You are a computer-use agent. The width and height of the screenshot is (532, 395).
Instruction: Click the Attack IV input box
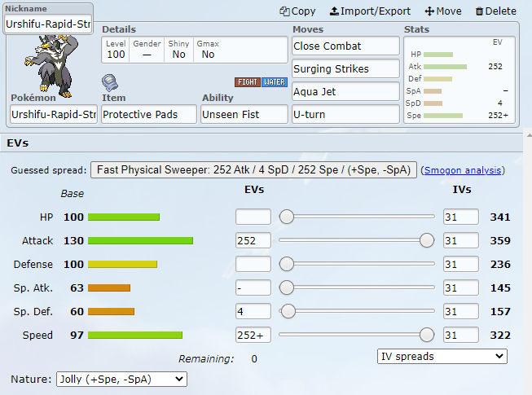pyautogui.click(x=461, y=240)
